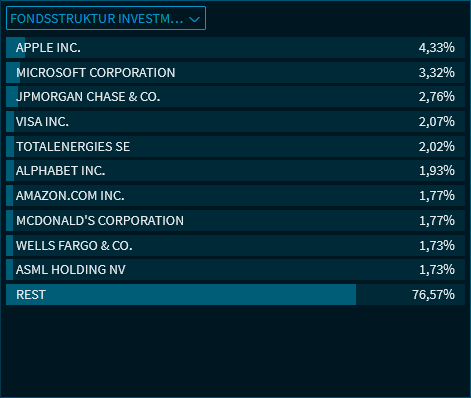
Task: Select the McDonald's Corporation holding
Action: [235, 220]
